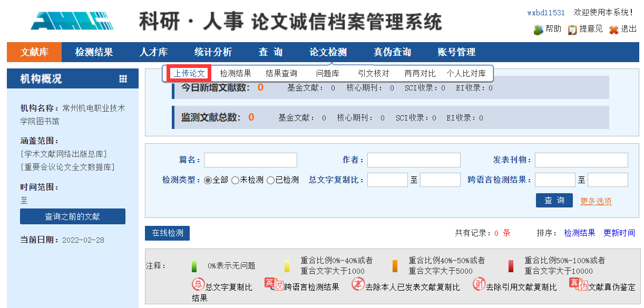644x308 pixels.
Task: Select the 未检测 radio button
Action: pyautogui.click(x=235, y=180)
